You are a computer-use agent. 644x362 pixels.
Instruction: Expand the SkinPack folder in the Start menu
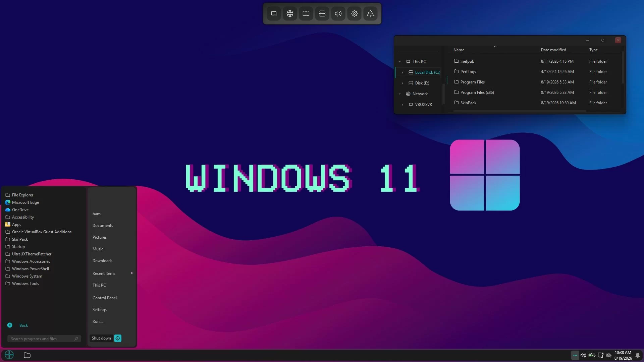pyautogui.click(x=20, y=239)
